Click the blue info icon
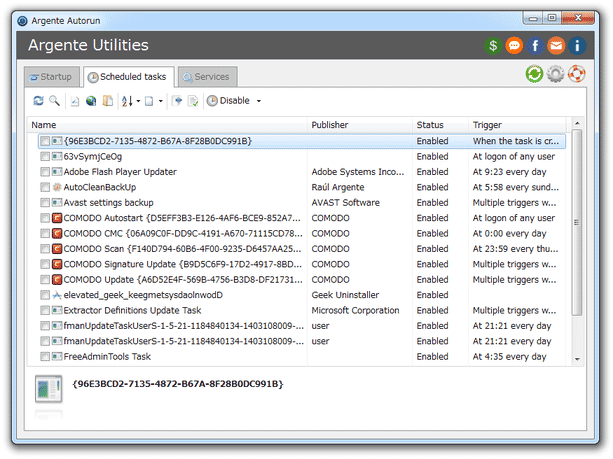 point(577,46)
